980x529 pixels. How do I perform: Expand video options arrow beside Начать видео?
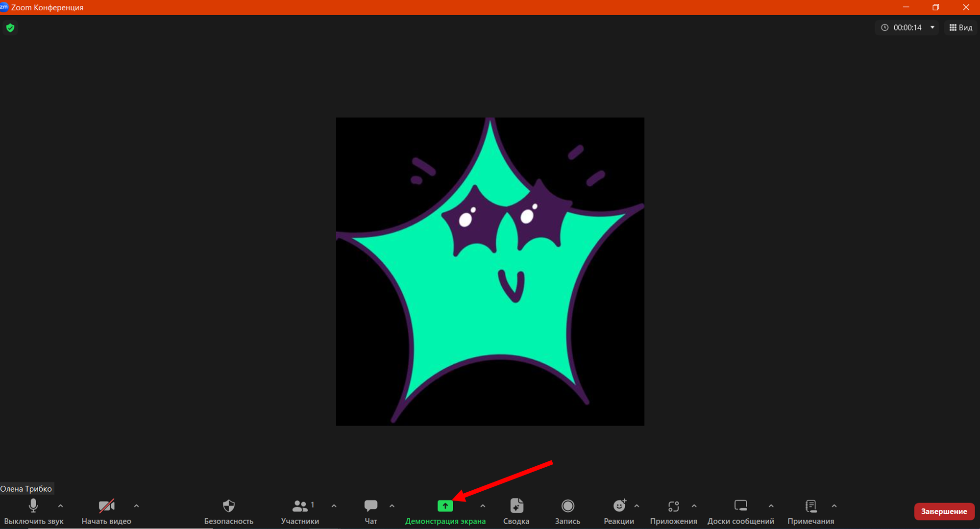coord(136,505)
